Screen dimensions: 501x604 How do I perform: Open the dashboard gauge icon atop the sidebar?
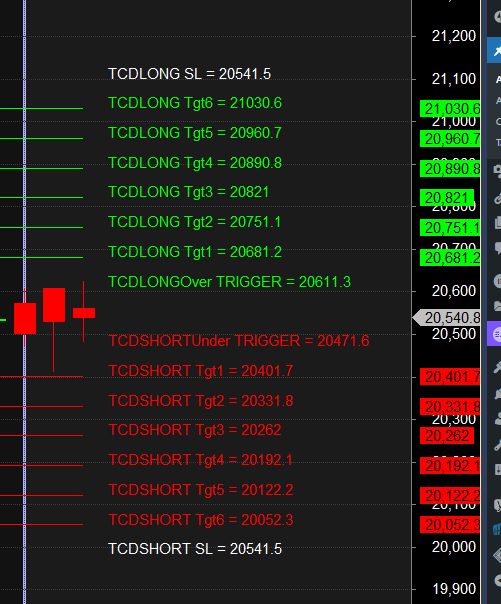click(497, 16)
